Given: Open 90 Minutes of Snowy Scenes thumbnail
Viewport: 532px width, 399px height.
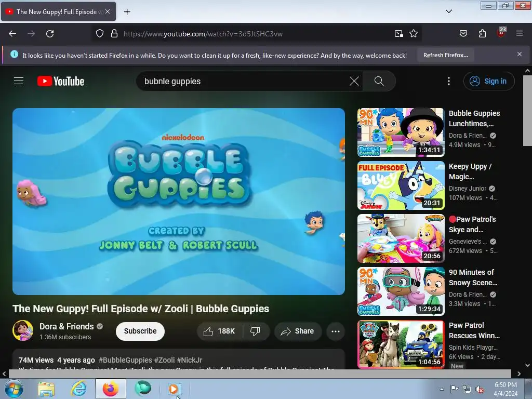Looking at the screenshot, I should click(401, 291).
